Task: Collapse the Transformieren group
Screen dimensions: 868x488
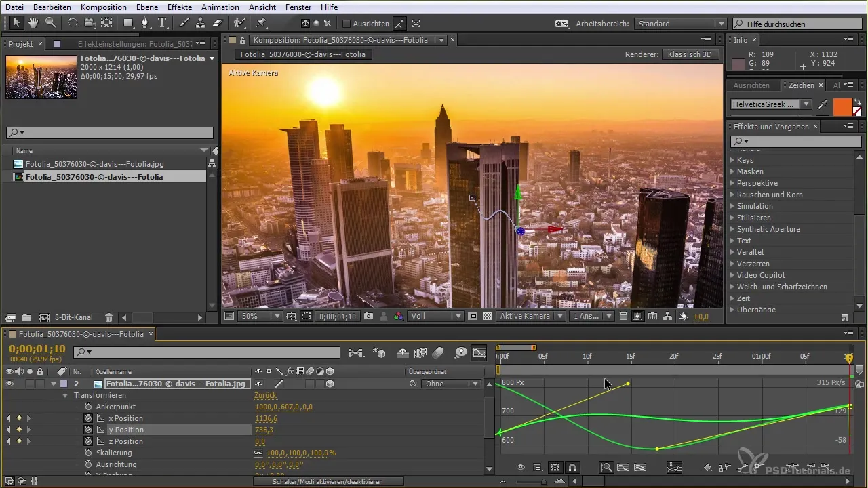Action: pos(66,395)
